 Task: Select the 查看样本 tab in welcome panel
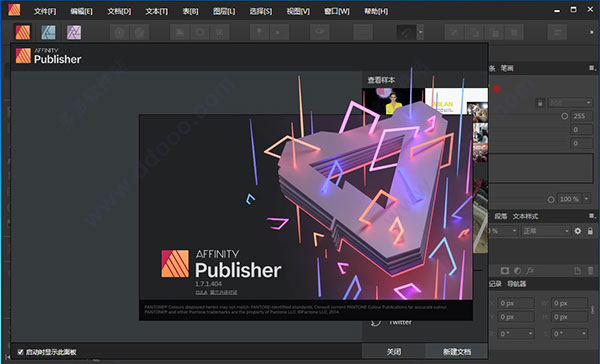pos(381,80)
